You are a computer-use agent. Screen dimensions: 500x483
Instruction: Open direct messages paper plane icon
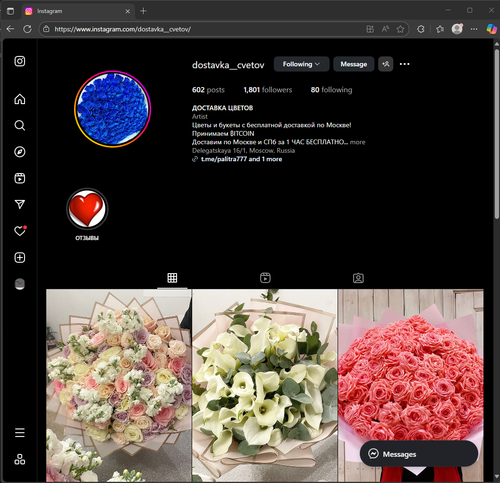[x=20, y=204]
